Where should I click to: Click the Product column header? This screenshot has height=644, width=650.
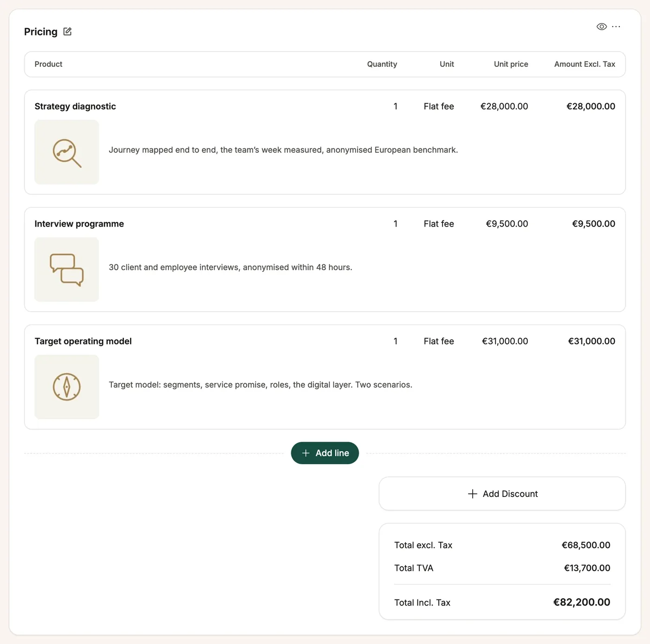coord(48,64)
